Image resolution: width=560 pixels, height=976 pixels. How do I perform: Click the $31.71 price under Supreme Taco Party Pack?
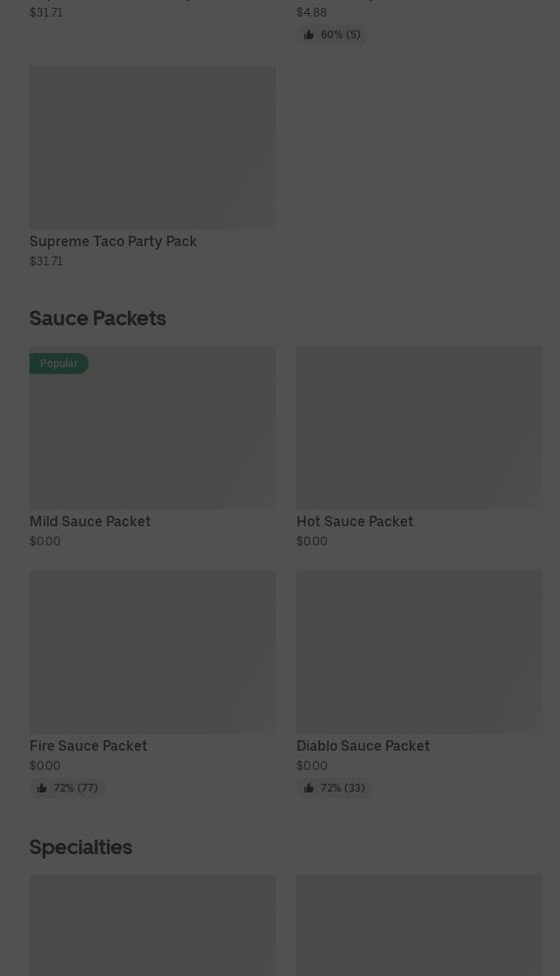pyautogui.click(x=46, y=261)
